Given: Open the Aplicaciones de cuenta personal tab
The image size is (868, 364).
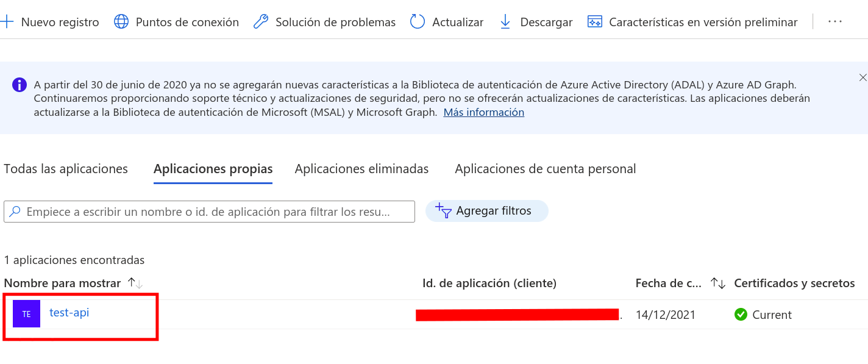Looking at the screenshot, I should 546,169.
